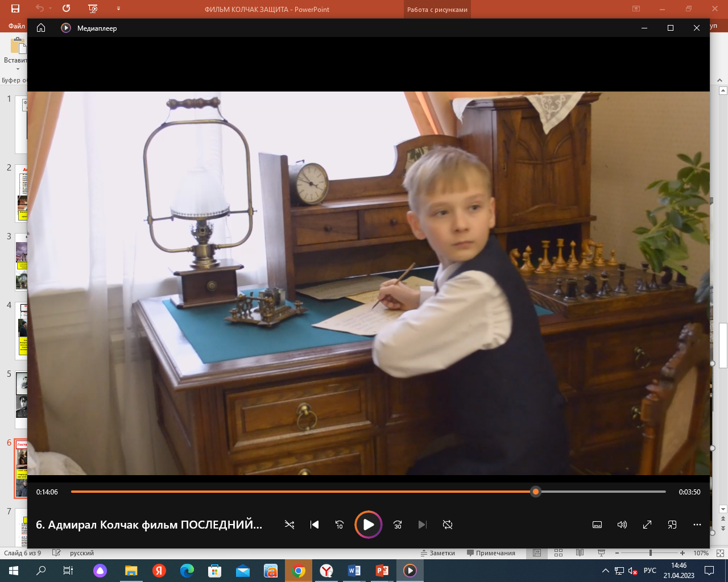Toggle repeat mode for playback

[x=448, y=525]
